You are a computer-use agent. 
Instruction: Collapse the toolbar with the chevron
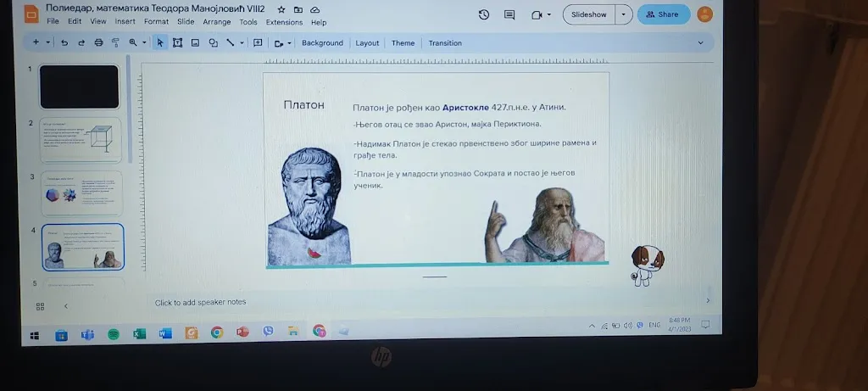point(700,42)
